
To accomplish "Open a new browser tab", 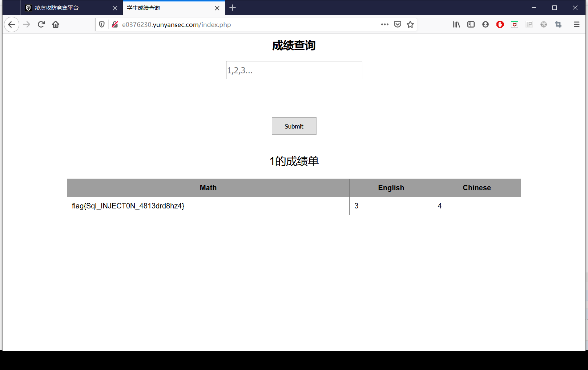I will point(233,8).
